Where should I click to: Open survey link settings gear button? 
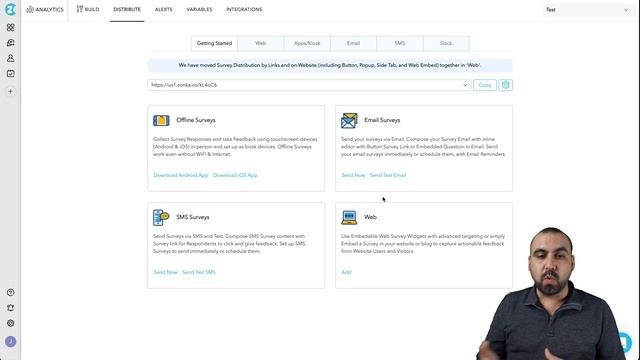[505, 85]
